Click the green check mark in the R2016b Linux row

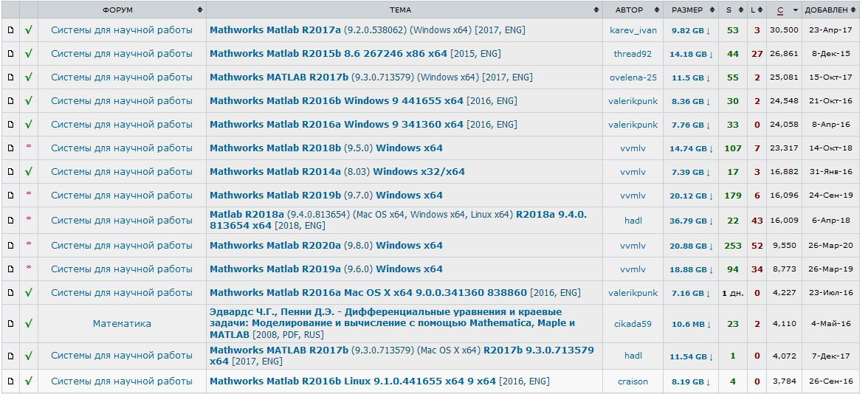[x=28, y=381]
